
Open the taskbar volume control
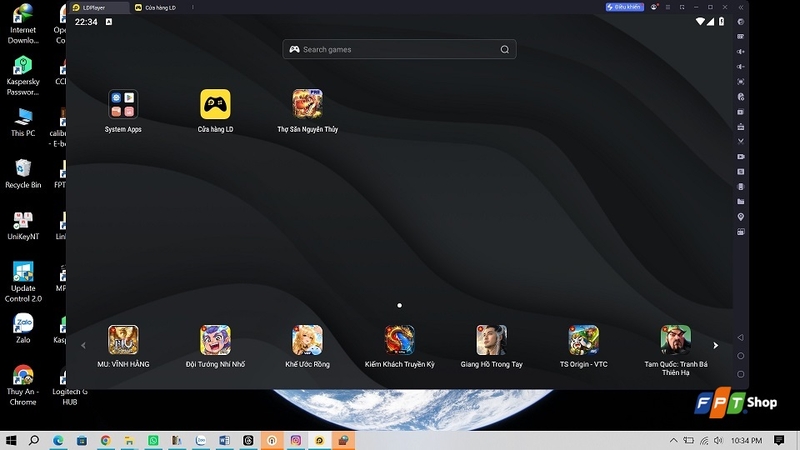pyautogui.click(x=718, y=440)
